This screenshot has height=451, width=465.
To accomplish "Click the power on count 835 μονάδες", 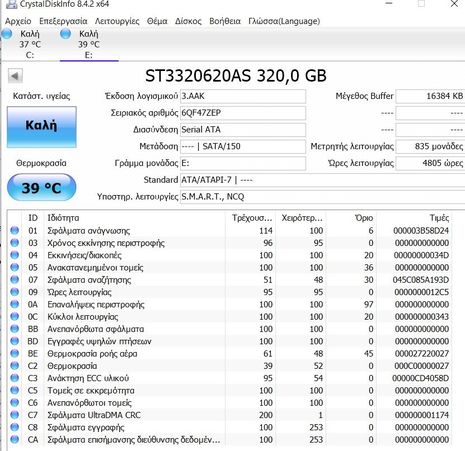I will coord(430,146).
